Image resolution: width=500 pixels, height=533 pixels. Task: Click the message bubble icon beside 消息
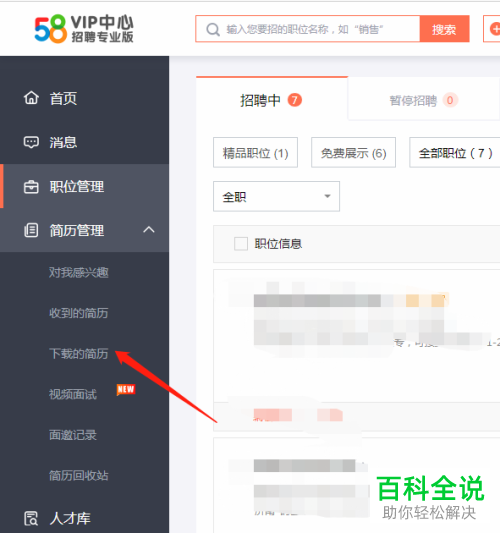click(x=31, y=142)
